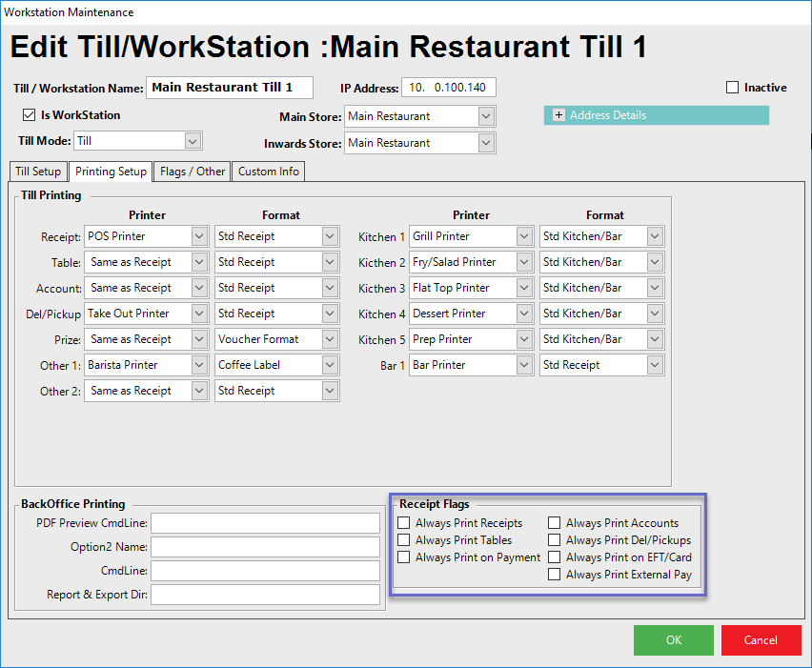Open the Flags / Other tab

pos(193,172)
